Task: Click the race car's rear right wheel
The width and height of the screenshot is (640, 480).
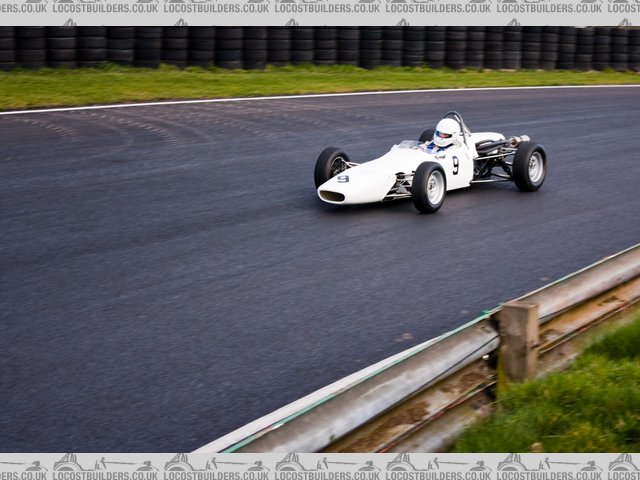Action: coord(529,166)
